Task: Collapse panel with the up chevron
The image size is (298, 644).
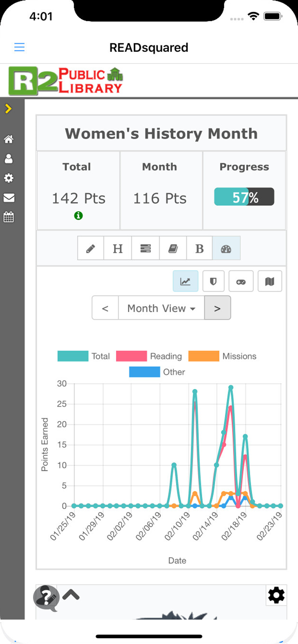Action: coord(71,595)
